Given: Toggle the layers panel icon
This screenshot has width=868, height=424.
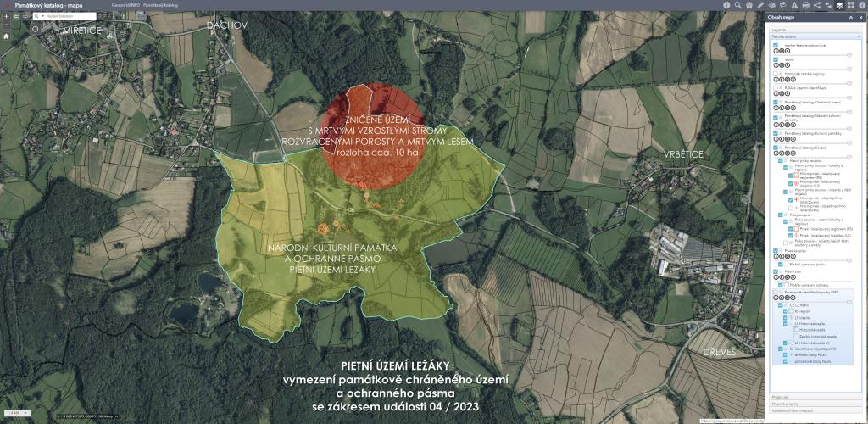Looking at the screenshot, I should [x=839, y=5].
